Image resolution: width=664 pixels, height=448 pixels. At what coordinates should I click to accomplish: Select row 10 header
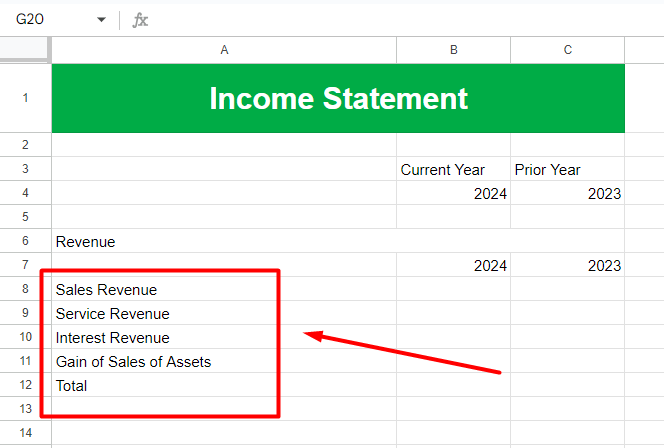coord(25,337)
